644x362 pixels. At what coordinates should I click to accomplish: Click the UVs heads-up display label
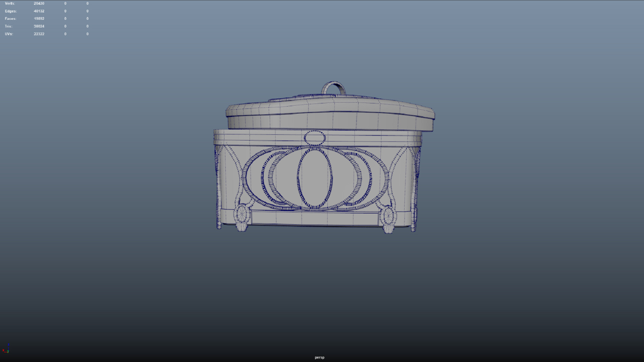[9, 34]
